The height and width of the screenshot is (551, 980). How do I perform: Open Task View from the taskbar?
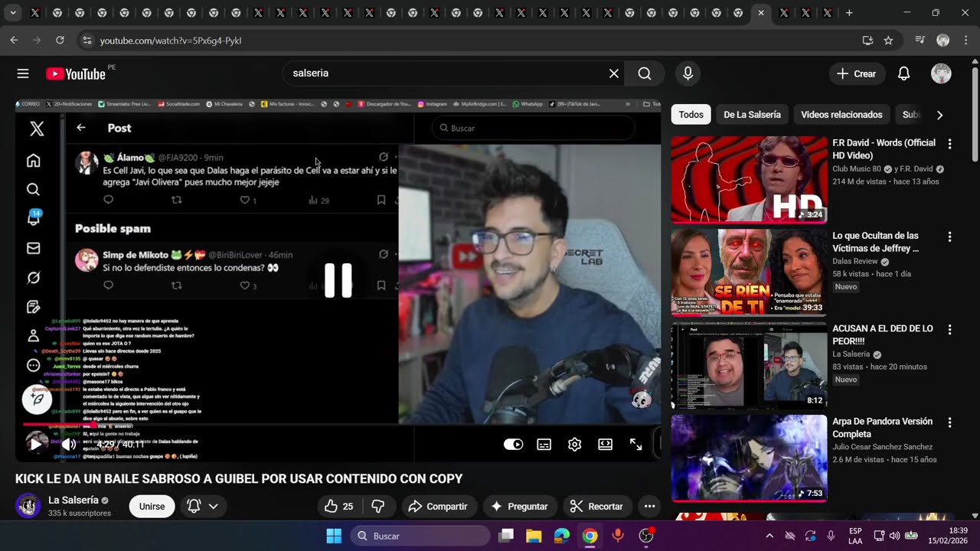coord(506,536)
